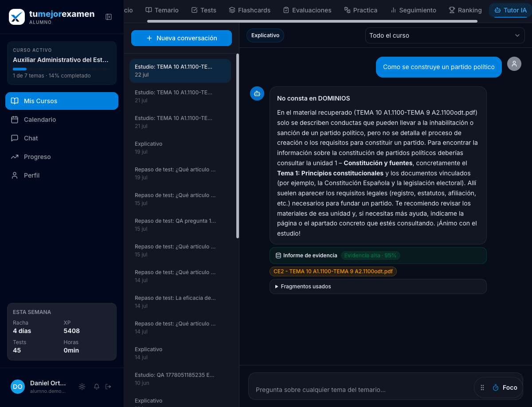Switch to the Flashcards tab

click(x=250, y=10)
